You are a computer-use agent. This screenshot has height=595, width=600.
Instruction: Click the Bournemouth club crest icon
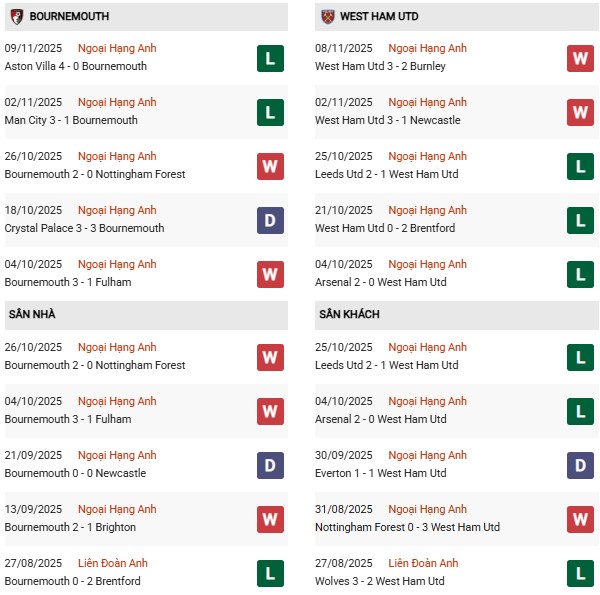pos(16,17)
